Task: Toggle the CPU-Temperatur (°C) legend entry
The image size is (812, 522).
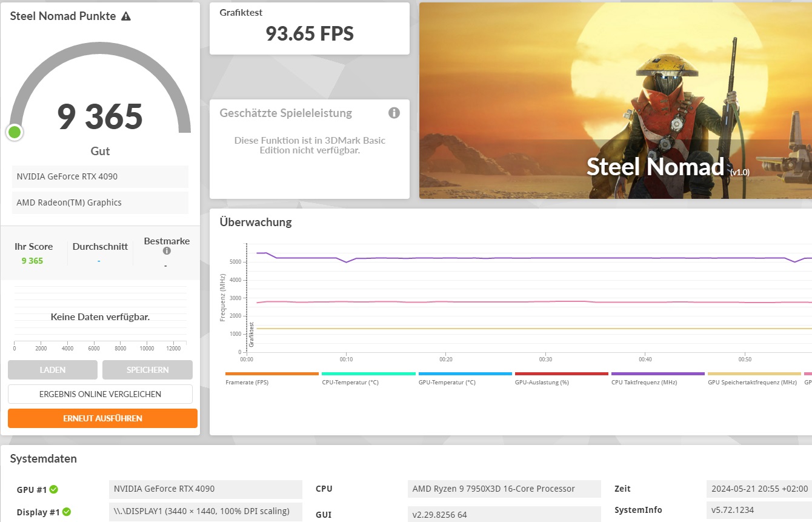Action: point(368,378)
